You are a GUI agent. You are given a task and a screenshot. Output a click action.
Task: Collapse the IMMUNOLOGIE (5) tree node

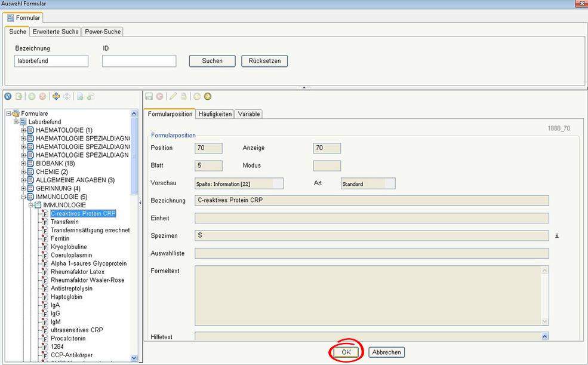pyautogui.click(x=24, y=197)
